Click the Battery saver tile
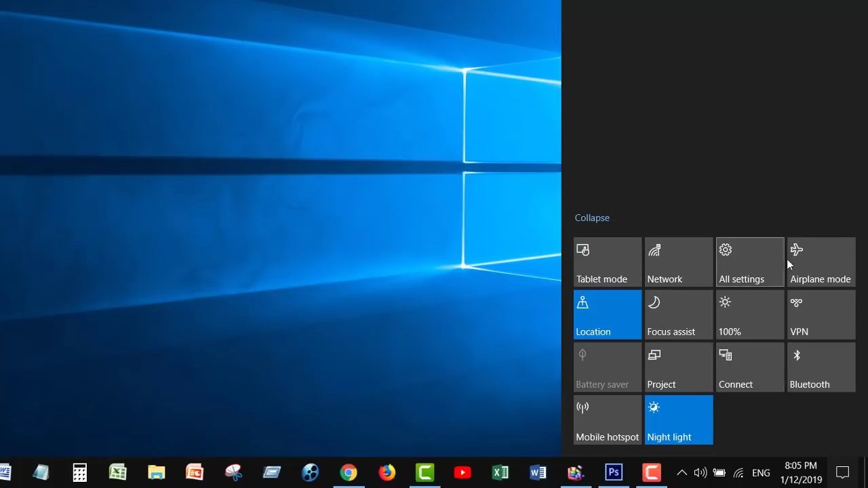The height and width of the screenshot is (488, 868). [608, 367]
